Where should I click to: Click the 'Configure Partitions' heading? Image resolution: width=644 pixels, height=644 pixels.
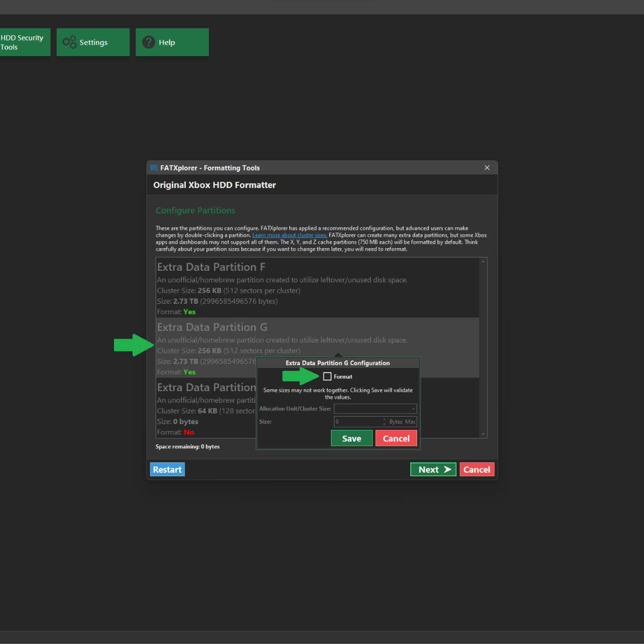pos(196,210)
